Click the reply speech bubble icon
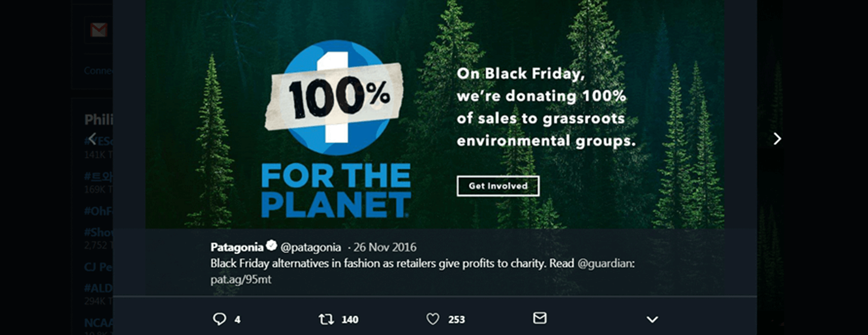Image resolution: width=868 pixels, height=335 pixels. [x=219, y=319]
